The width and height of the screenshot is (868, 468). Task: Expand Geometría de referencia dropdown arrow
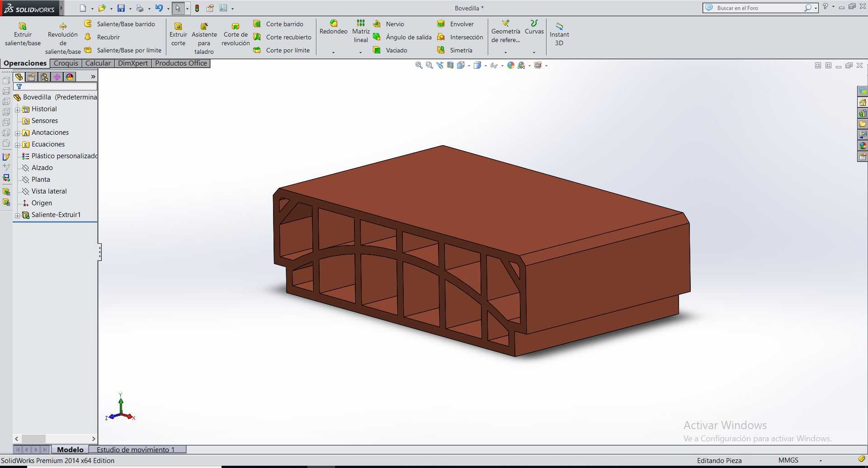pos(505,52)
